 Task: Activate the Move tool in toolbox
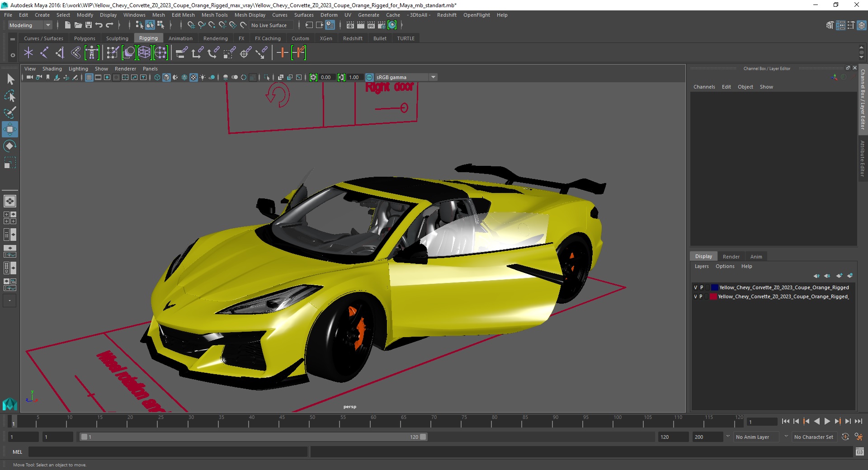point(10,129)
